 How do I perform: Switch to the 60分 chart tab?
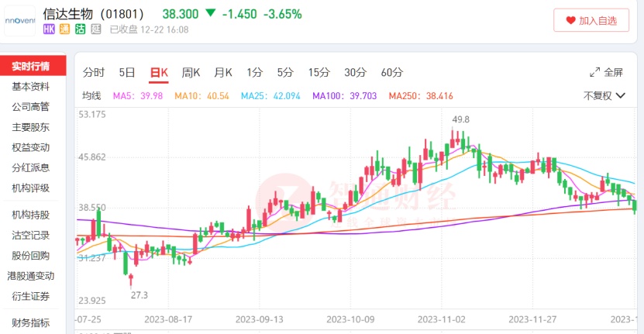tap(392, 72)
